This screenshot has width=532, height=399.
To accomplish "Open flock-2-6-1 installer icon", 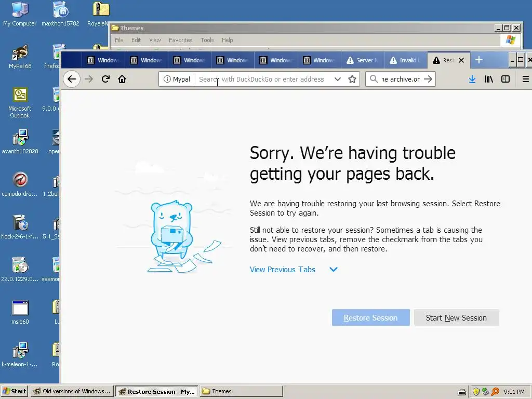I will pyautogui.click(x=20, y=227).
